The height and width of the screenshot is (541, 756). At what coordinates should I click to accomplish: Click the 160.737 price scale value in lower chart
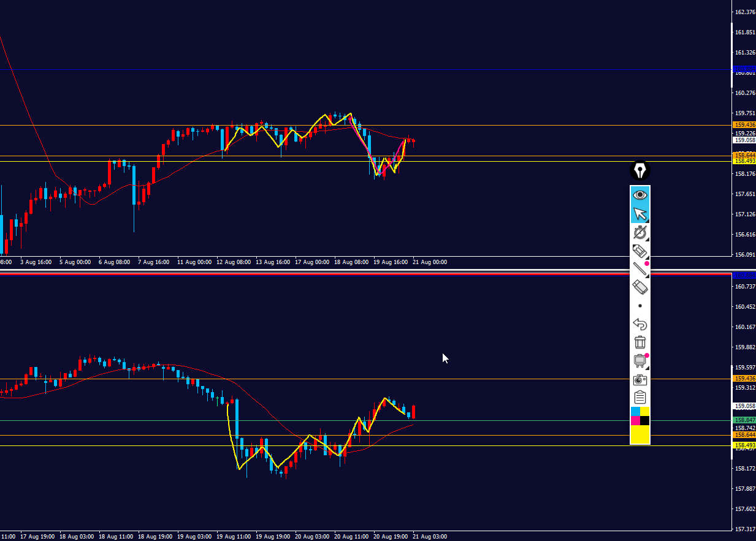tap(744, 286)
